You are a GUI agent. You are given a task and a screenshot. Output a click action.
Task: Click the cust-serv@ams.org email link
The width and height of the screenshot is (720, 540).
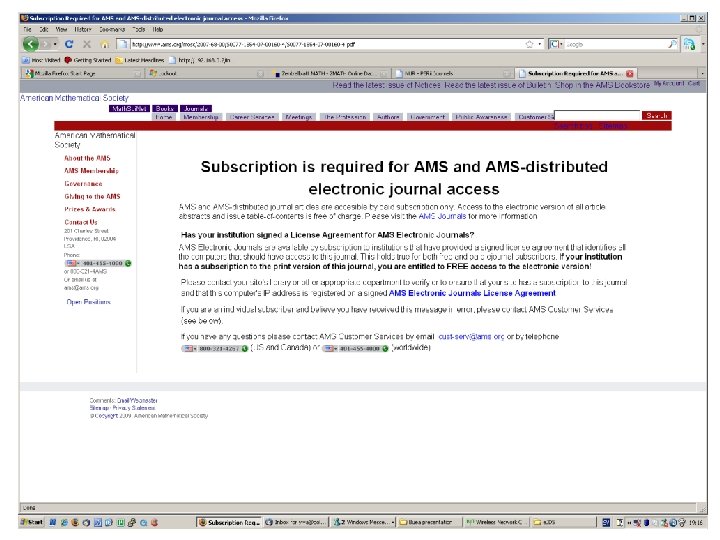click(471, 337)
